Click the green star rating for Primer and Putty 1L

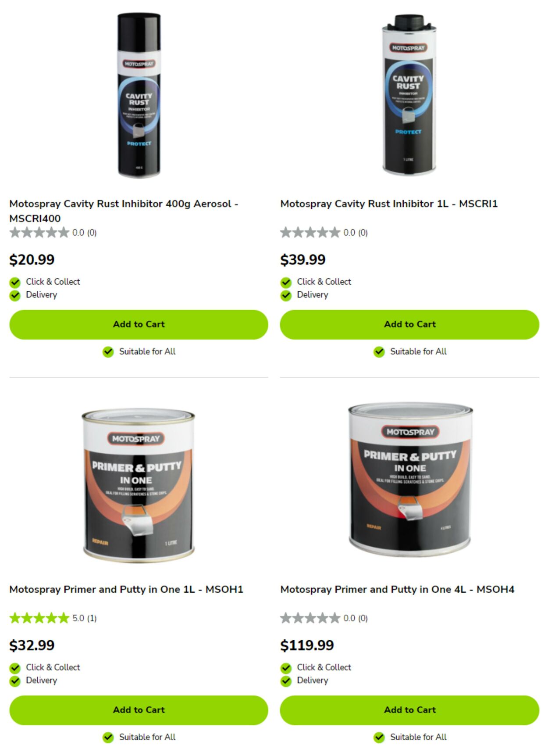click(39, 618)
